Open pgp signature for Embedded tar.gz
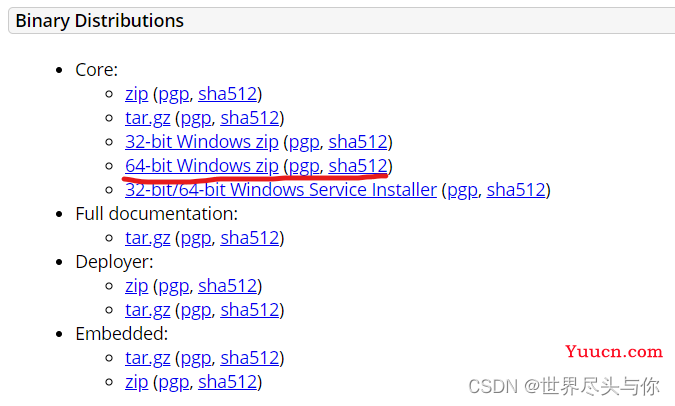 pyautogui.click(x=196, y=359)
